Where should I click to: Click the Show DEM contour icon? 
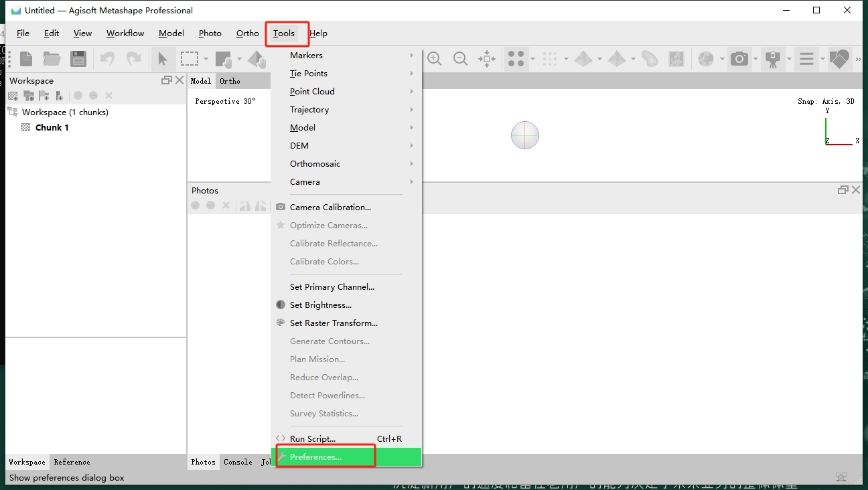pos(650,59)
